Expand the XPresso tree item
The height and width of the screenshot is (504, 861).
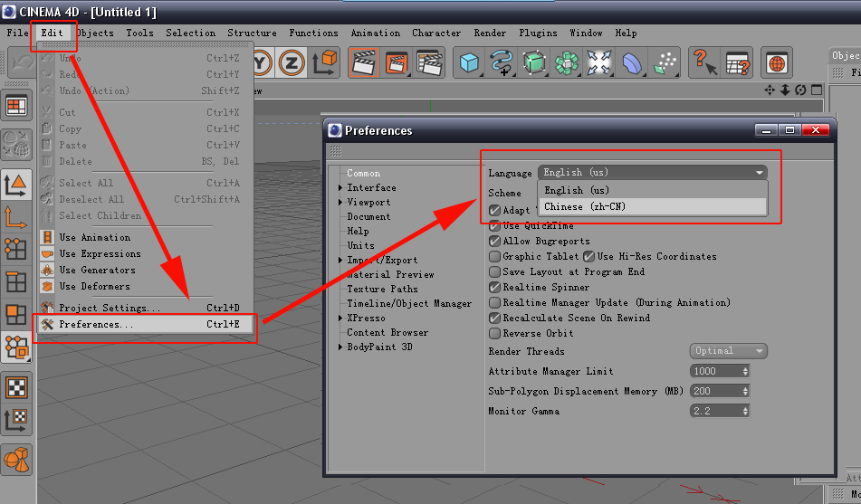point(341,318)
